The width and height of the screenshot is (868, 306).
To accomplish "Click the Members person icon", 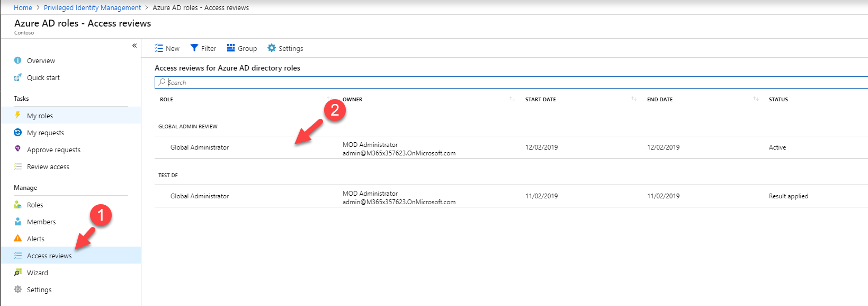I will (17, 222).
